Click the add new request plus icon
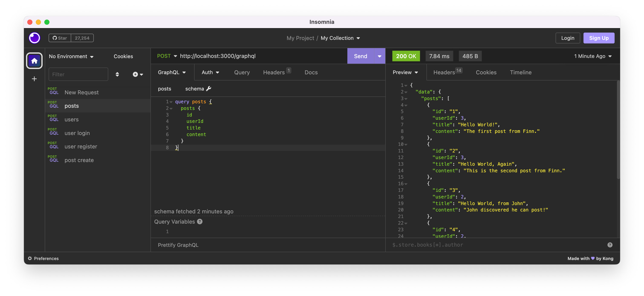The width and height of the screenshot is (644, 296). coord(135,74)
